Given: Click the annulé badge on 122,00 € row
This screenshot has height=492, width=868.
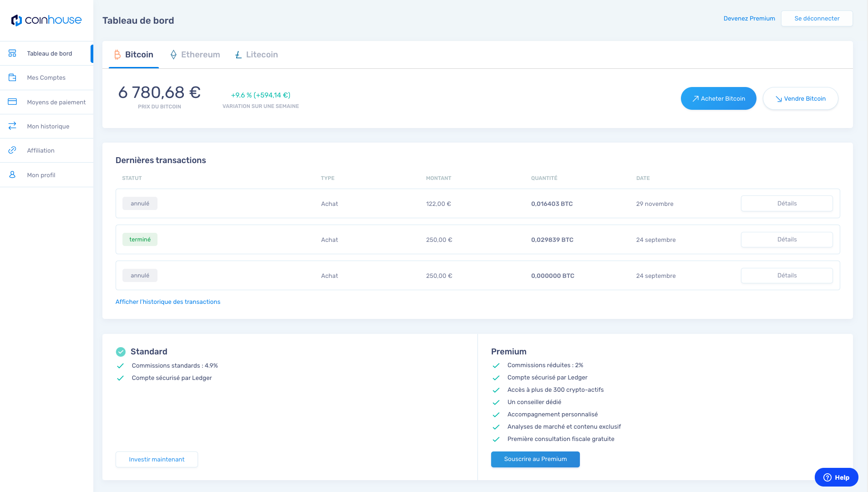Looking at the screenshot, I should [x=140, y=204].
